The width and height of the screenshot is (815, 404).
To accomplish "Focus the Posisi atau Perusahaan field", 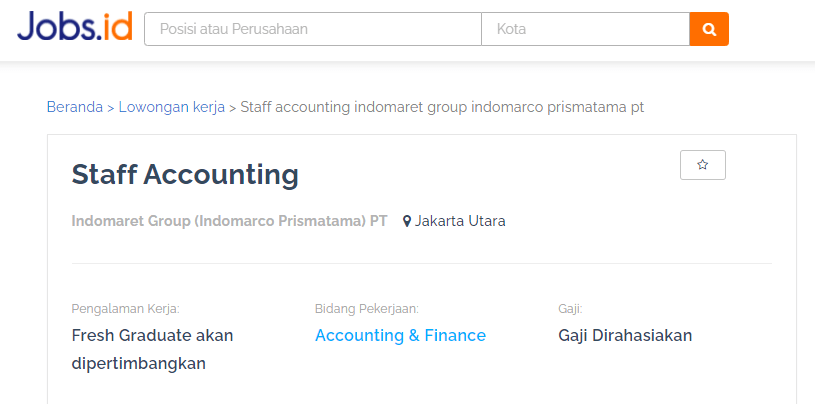I will click(x=313, y=29).
